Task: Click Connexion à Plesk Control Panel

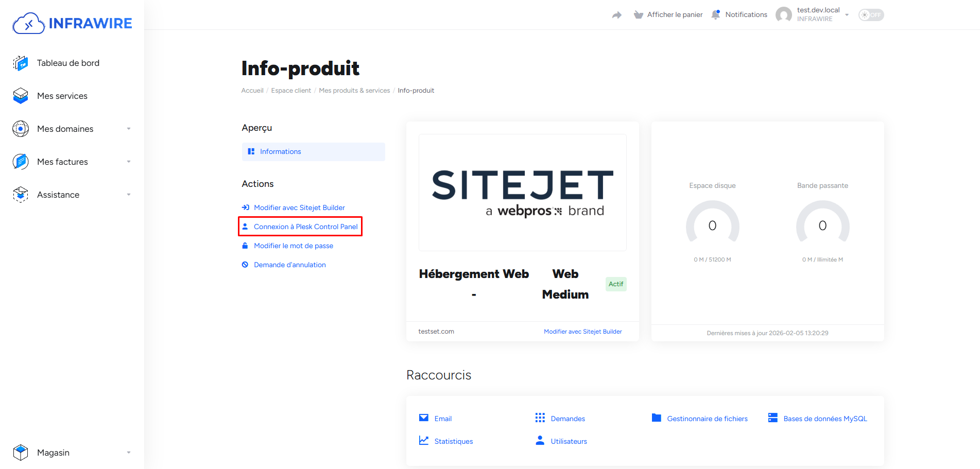Action: (x=306, y=227)
